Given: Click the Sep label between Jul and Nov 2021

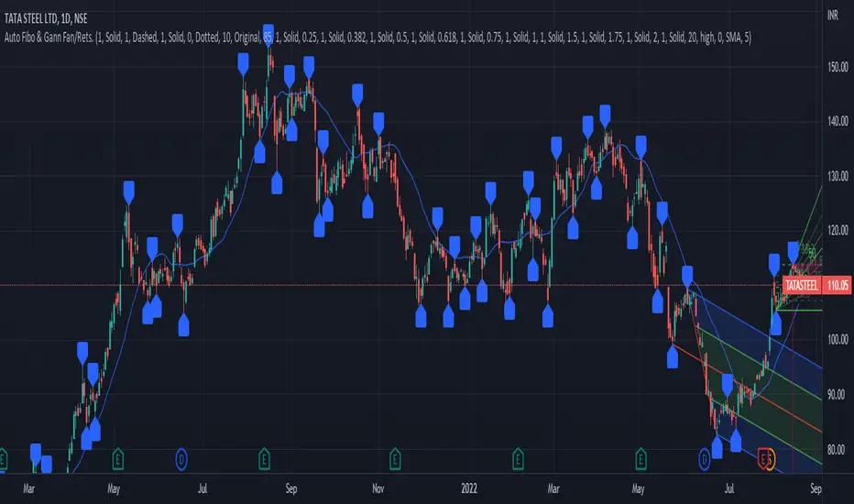Looking at the screenshot, I should 291,488.
